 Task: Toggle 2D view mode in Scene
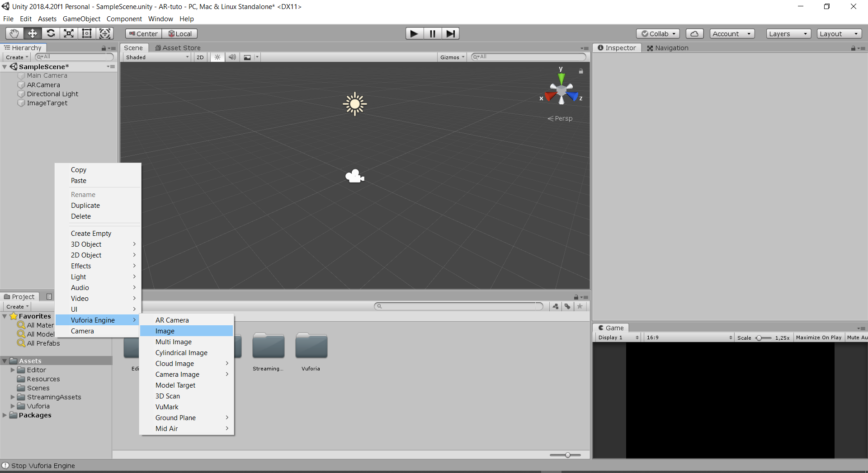[200, 57]
